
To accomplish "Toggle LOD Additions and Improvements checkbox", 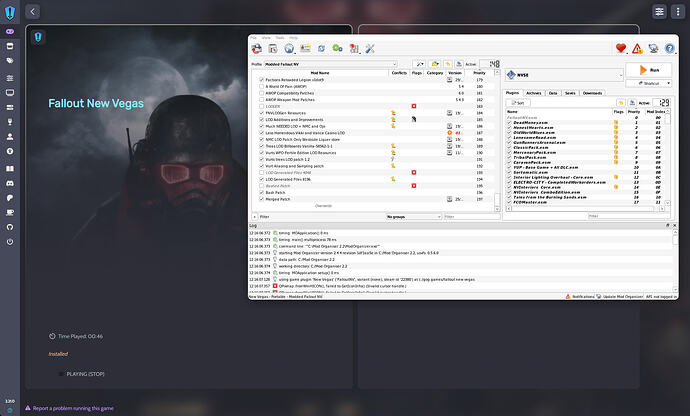I will [262, 120].
